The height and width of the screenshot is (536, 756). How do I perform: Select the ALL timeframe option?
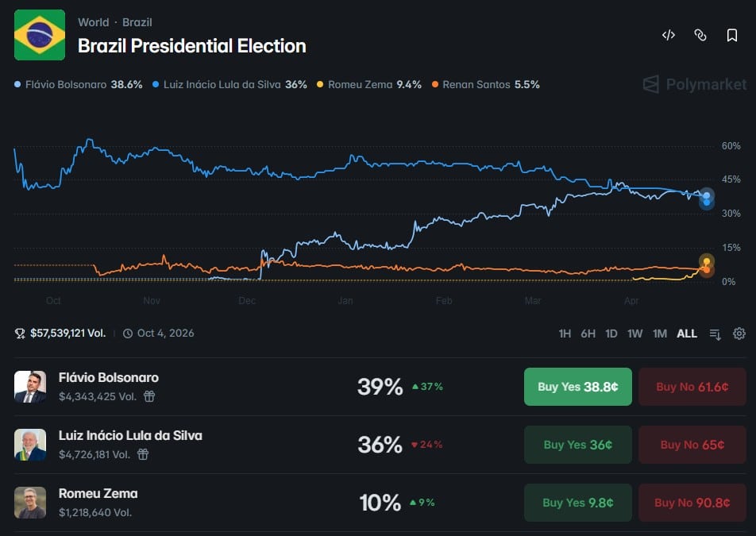click(x=687, y=334)
